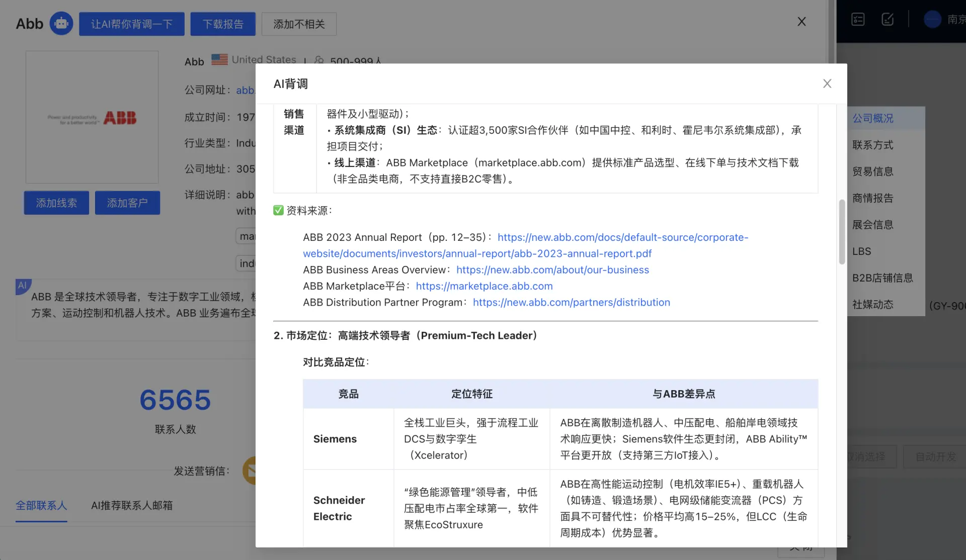Click 竞品 column header
Viewport: 966px width, 560px height.
point(348,394)
